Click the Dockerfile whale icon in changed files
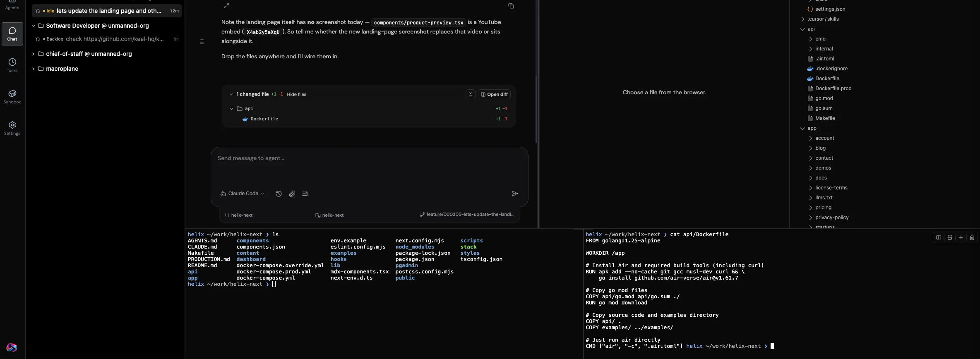The image size is (980, 359). pyautogui.click(x=245, y=119)
